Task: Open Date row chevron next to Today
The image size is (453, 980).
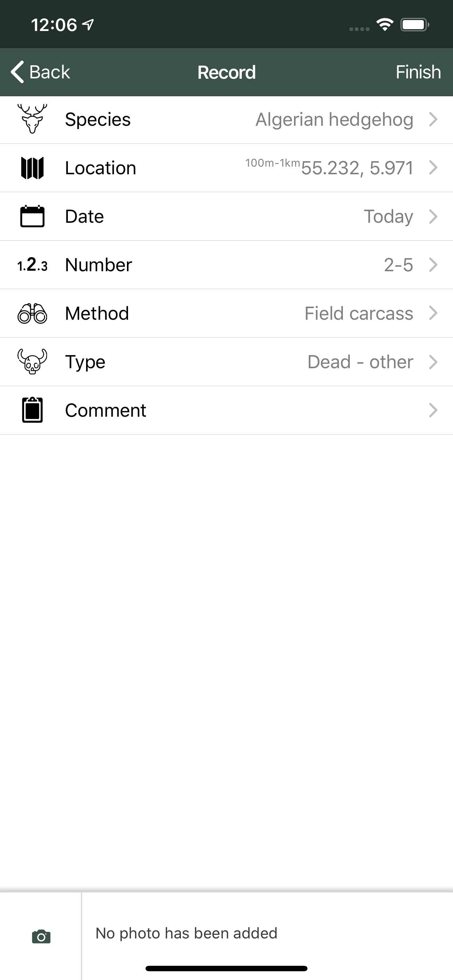Action: [x=433, y=217]
